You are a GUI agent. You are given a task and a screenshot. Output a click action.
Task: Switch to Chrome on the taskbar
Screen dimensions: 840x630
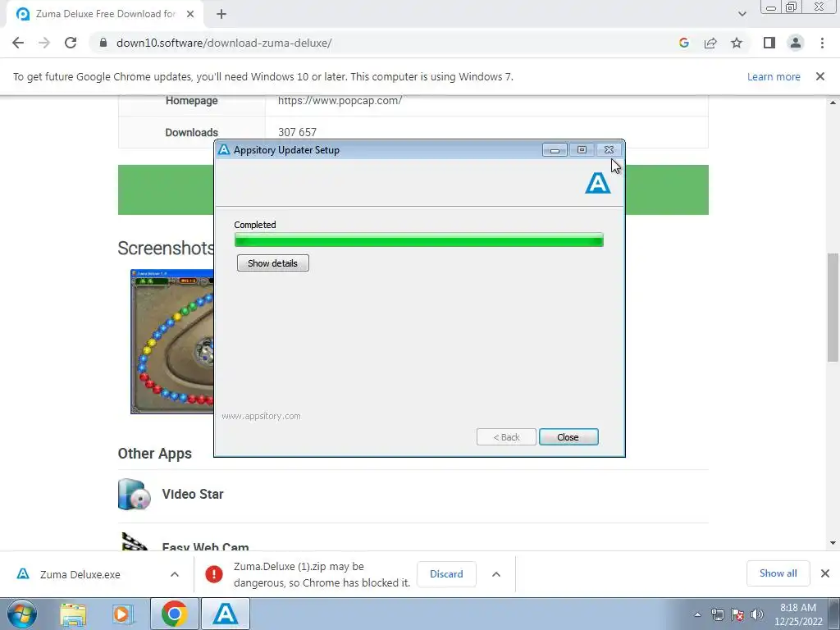coord(174,614)
